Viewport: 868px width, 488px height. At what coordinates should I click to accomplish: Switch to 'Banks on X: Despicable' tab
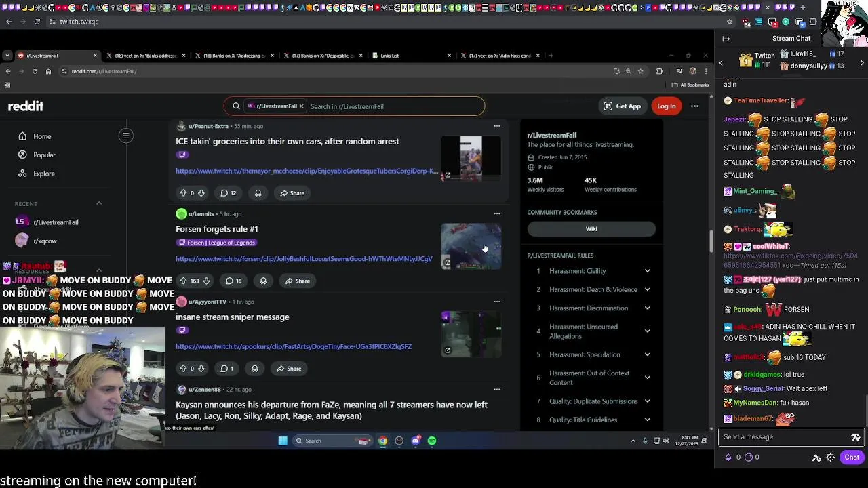[x=322, y=56]
